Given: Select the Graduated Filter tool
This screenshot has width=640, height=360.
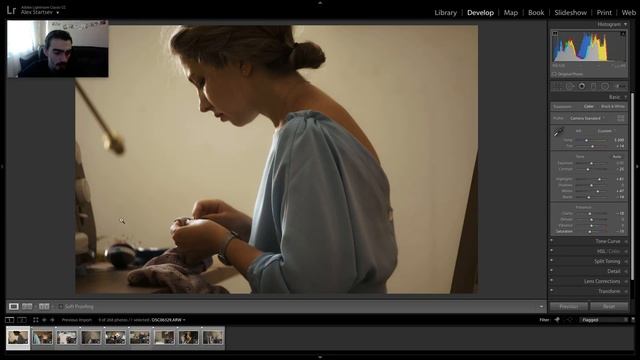Looking at the screenshot, I should tap(593, 86).
